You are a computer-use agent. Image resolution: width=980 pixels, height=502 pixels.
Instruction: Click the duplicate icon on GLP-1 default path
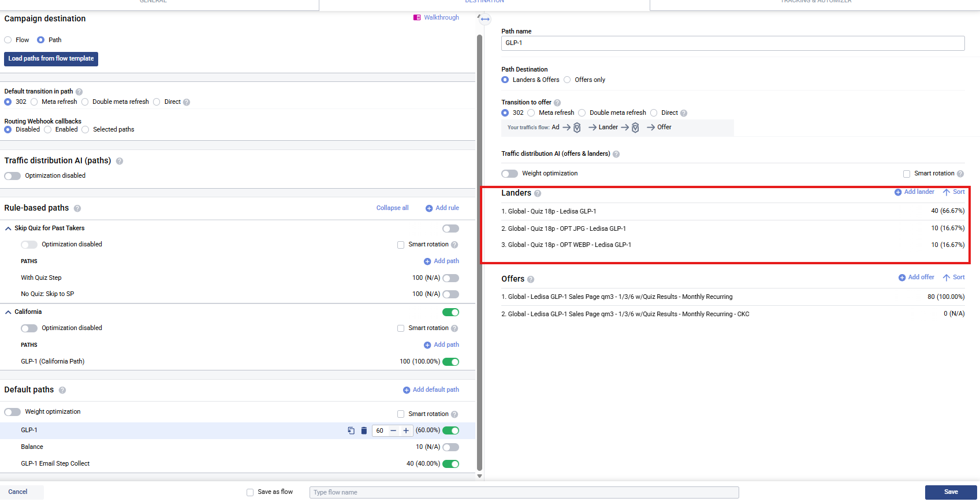(351, 430)
